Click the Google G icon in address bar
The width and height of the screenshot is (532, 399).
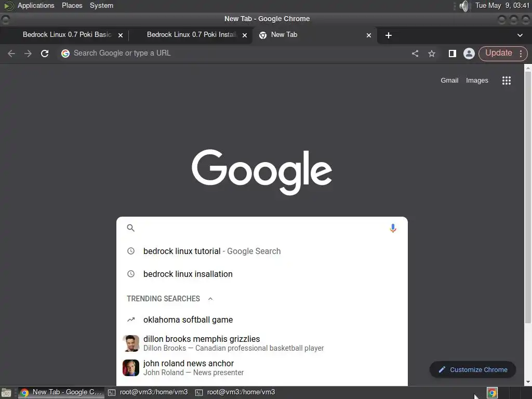65,54
